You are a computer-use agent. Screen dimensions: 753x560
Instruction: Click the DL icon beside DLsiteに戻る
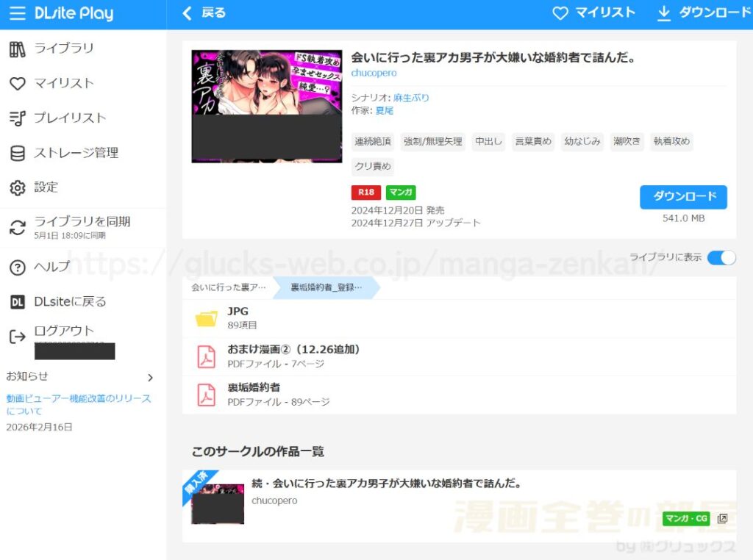(18, 302)
